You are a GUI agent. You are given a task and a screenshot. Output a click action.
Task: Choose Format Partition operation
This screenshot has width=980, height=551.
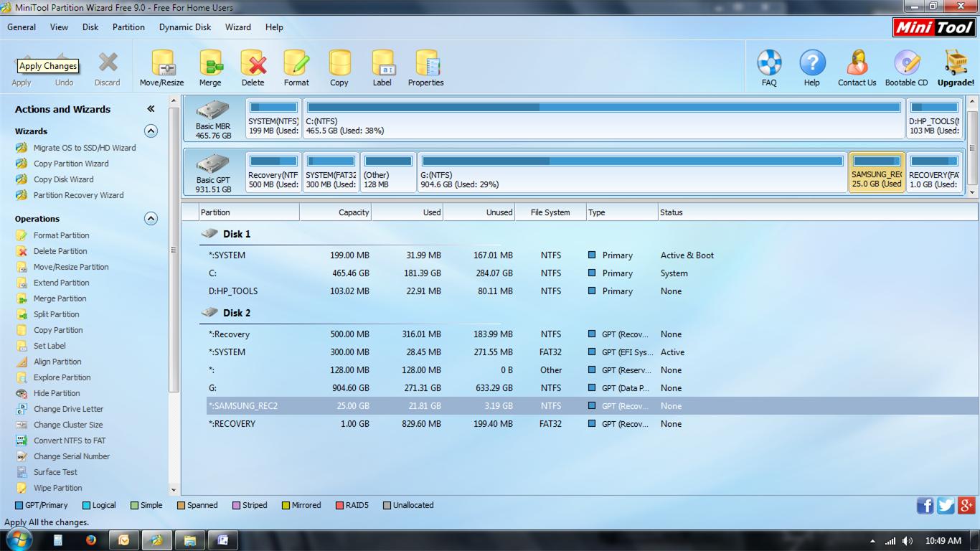61,235
